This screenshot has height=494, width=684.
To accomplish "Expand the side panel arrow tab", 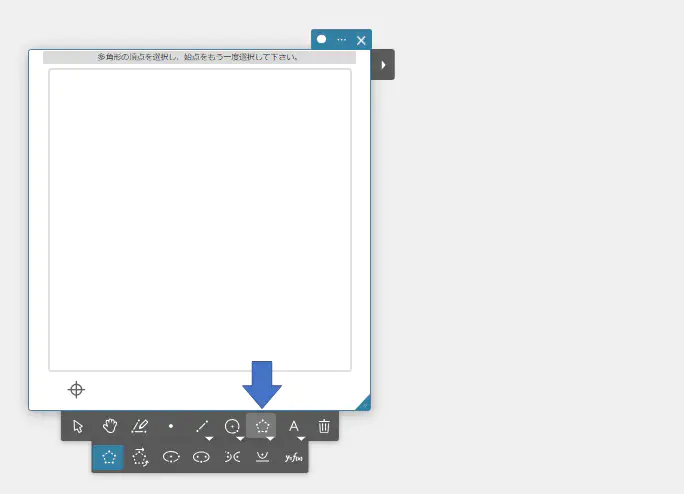I will pos(383,64).
